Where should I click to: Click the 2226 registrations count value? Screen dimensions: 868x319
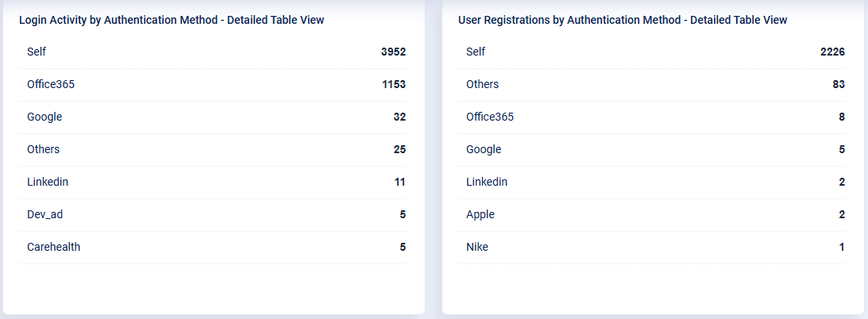click(832, 52)
